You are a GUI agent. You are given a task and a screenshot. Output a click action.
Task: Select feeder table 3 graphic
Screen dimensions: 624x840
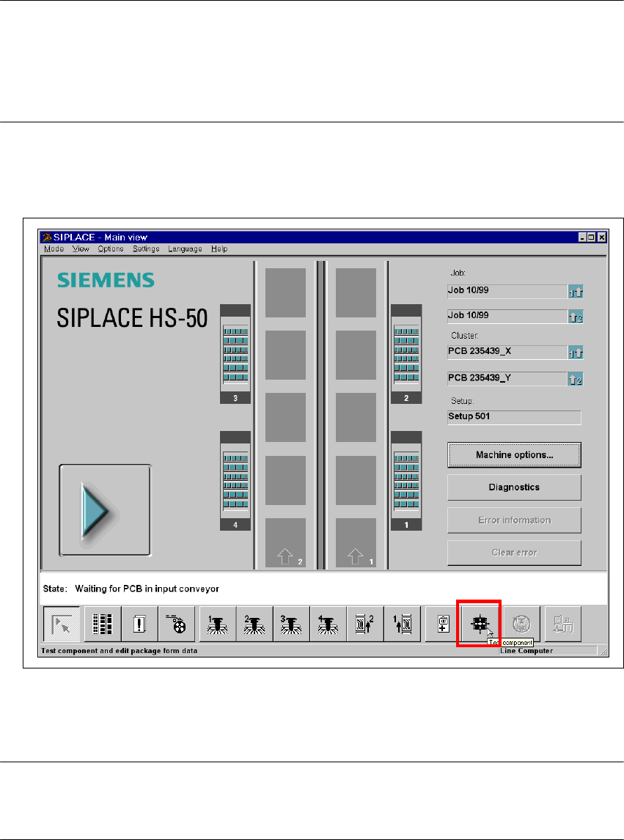[x=235, y=354]
